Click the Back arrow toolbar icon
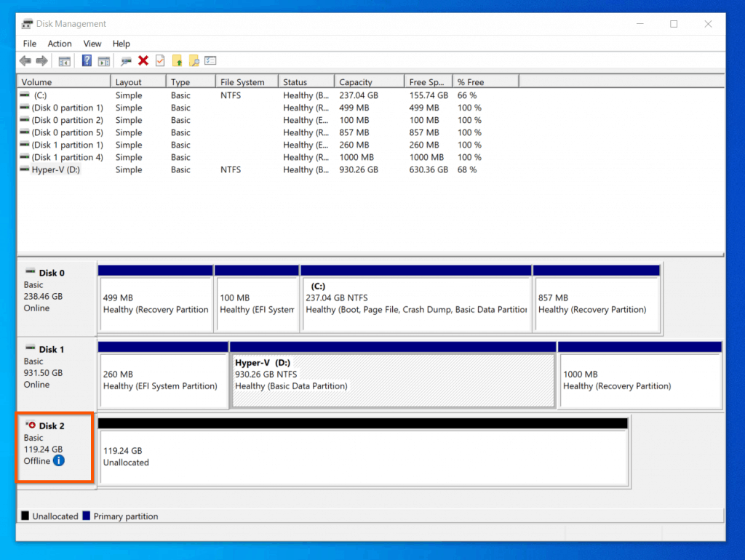Screen dimensions: 745x560 [25, 61]
